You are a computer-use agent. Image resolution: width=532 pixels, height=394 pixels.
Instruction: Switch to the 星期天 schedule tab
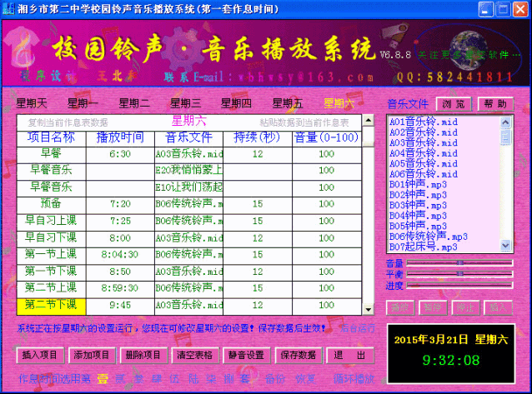(x=32, y=104)
